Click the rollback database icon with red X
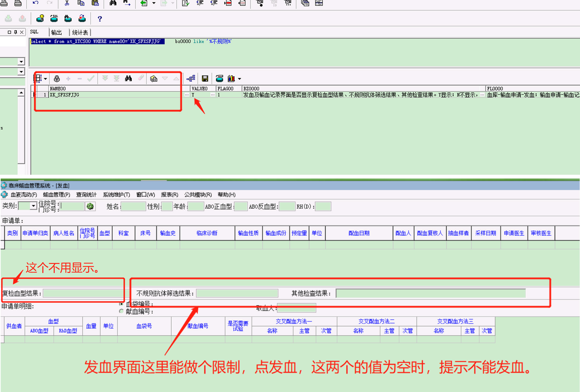 pos(82,18)
